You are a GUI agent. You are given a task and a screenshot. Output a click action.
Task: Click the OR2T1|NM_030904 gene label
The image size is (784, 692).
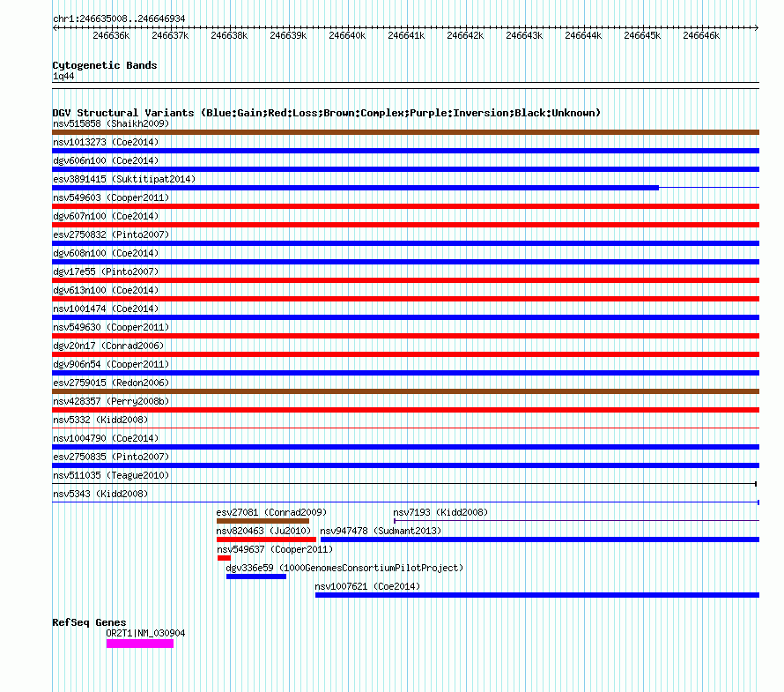pos(145,633)
